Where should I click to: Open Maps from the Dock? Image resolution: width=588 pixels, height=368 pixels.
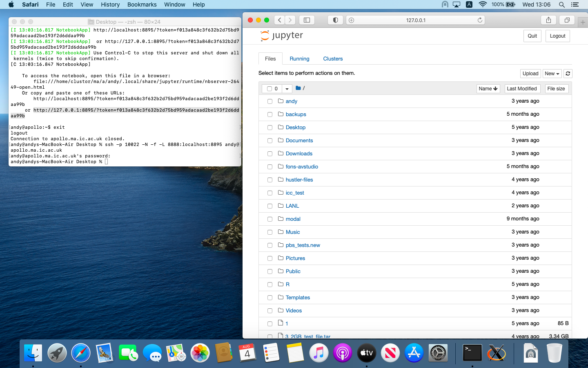(176, 353)
